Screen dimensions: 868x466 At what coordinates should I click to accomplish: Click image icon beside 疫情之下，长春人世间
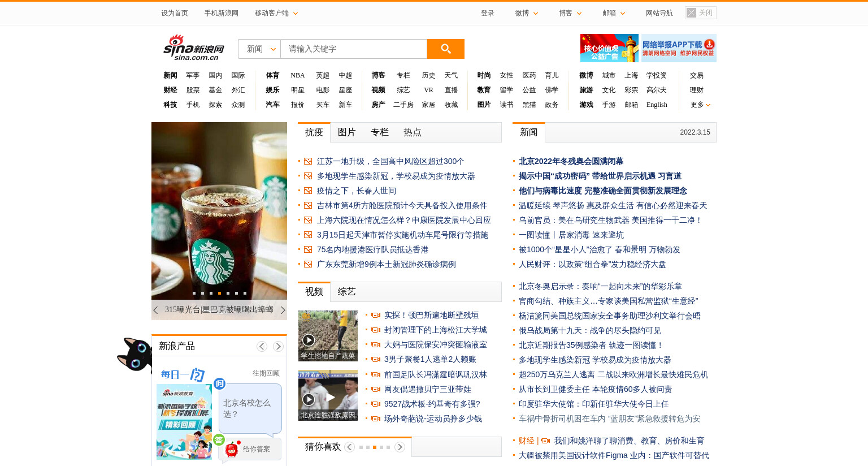[x=308, y=191]
